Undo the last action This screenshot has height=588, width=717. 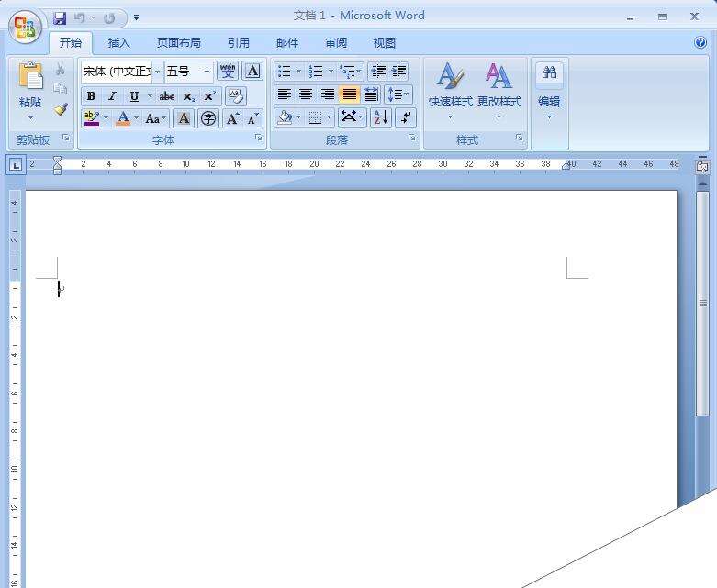pos(80,18)
